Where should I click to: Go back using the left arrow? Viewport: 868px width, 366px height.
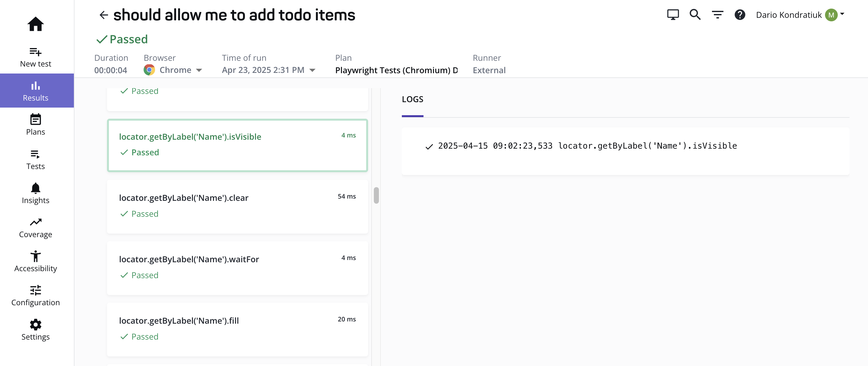[103, 15]
